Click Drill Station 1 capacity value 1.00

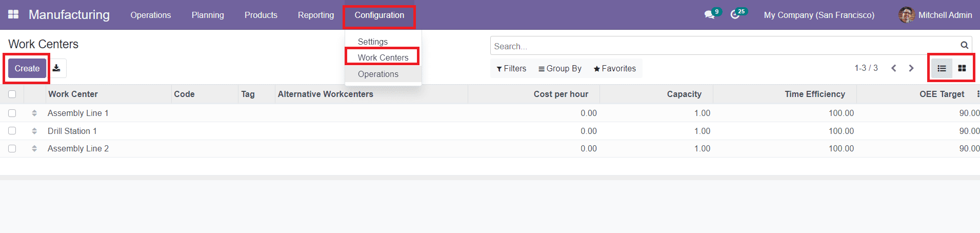tap(702, 131)
